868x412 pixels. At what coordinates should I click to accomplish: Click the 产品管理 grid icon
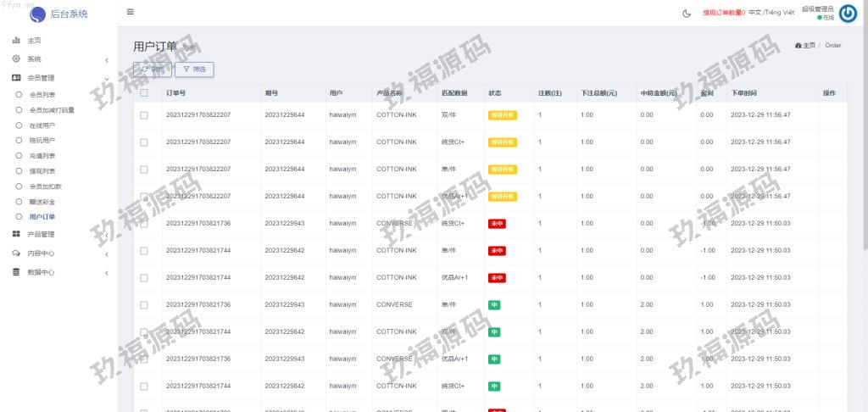[x=16, y=234]
